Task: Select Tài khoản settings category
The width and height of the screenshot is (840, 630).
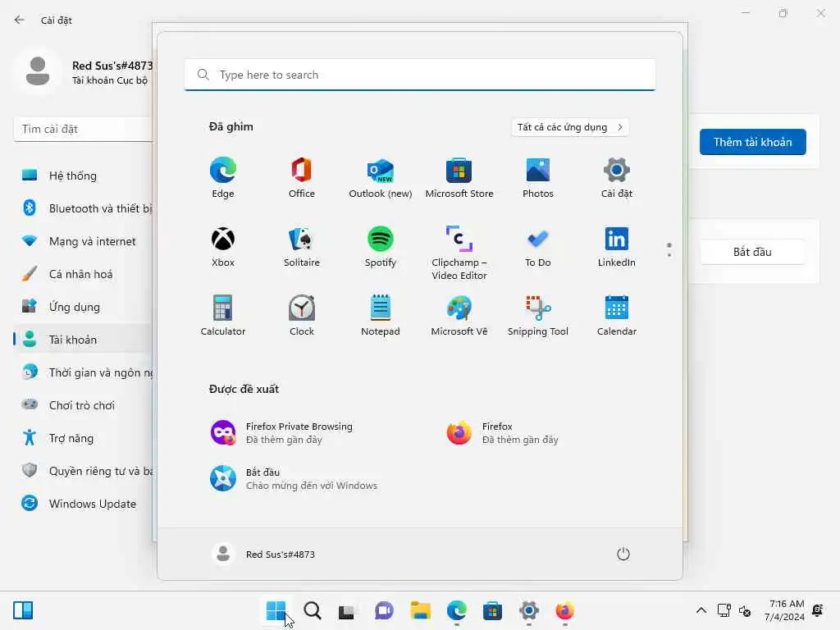Action: pos(83,340)
